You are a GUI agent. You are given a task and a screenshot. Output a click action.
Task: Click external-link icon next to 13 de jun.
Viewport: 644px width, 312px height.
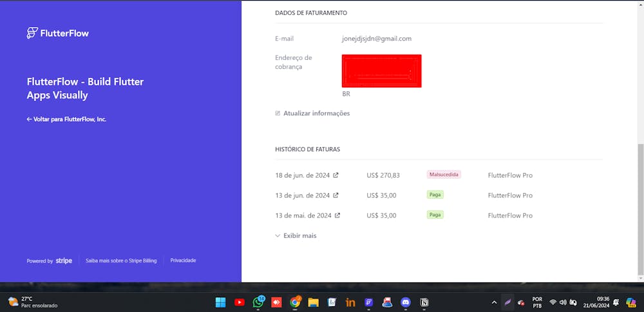pos(336,195)
